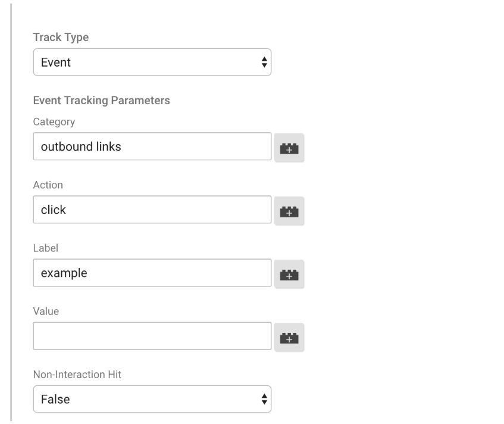
Task: Click the Label caption above example field
Action: click(x=46, y=248)
